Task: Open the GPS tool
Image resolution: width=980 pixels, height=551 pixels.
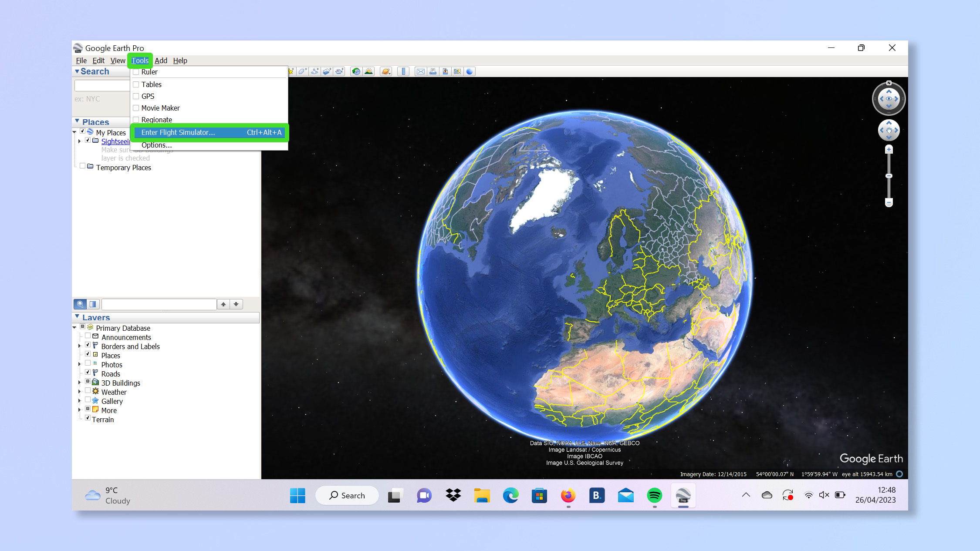Action: coord(147,96)
